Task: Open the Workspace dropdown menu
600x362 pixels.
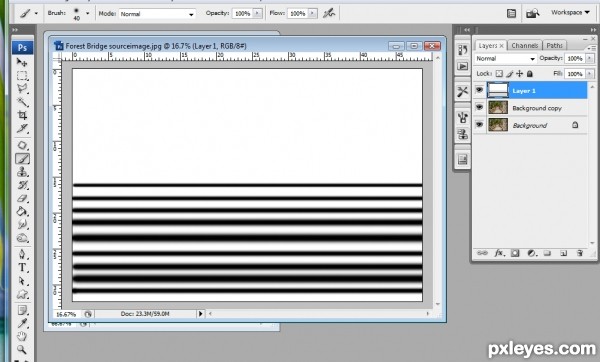Action: pos(570,13)
